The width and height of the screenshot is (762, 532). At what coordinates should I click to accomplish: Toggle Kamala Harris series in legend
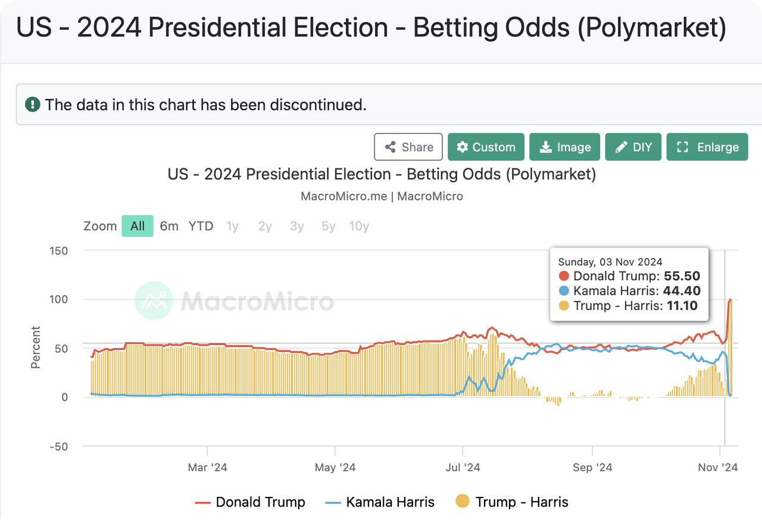click(380, 502)
